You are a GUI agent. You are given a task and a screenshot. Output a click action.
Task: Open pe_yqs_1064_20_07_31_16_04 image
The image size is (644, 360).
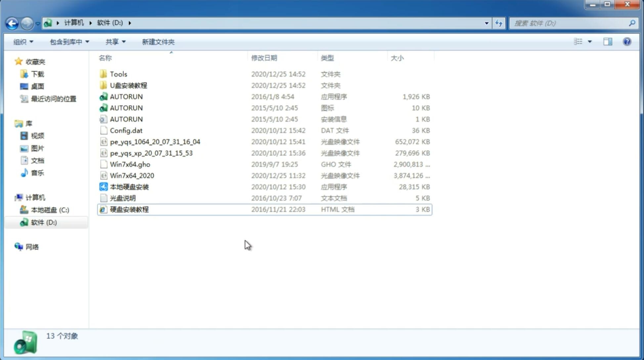(155, 142)
